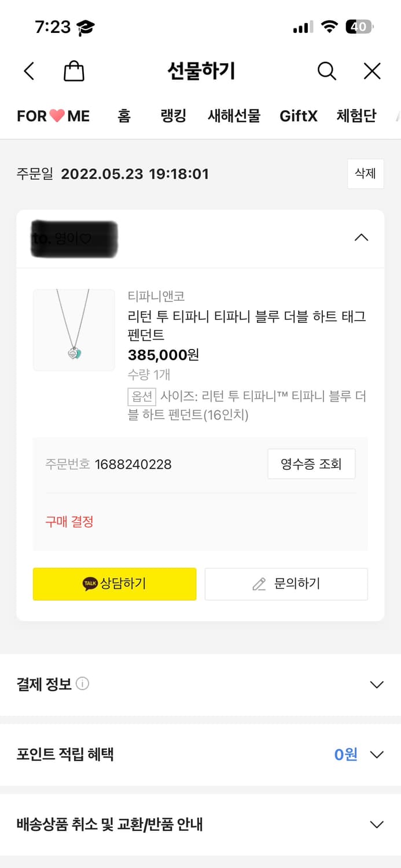Open the 새해선물 tab

coord(233,116)
